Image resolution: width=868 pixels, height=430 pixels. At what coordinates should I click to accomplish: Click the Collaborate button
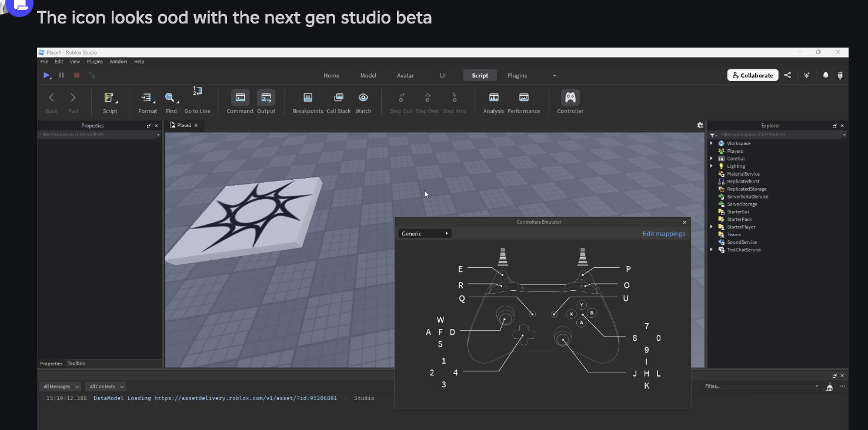[x=753, y=75]
